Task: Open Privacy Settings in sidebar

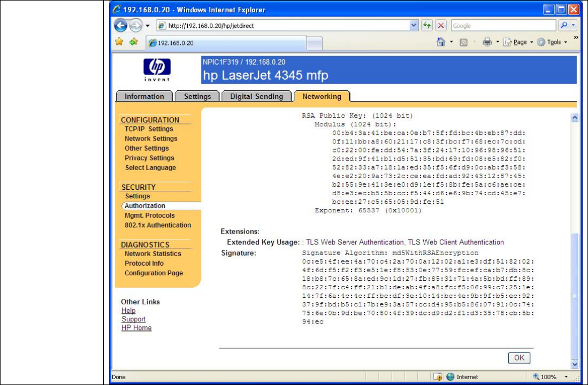Action: pyautogui.click(x=149, y=158)
